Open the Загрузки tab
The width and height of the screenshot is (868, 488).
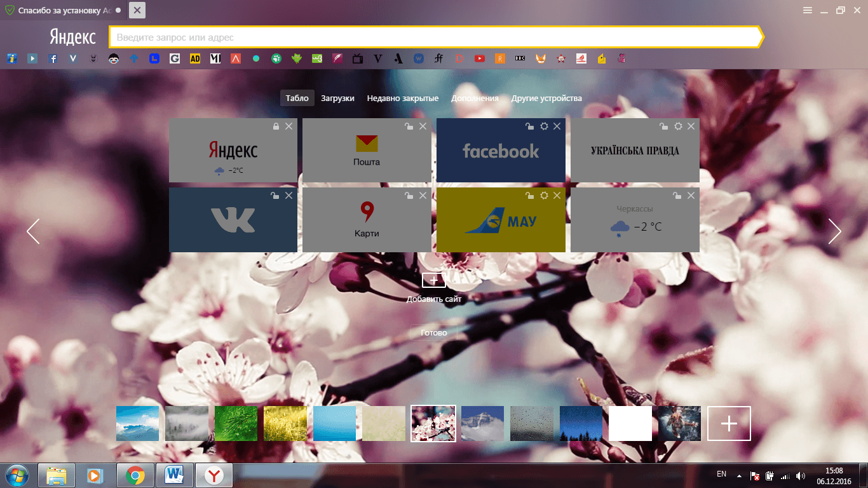(x=337, y=98)
